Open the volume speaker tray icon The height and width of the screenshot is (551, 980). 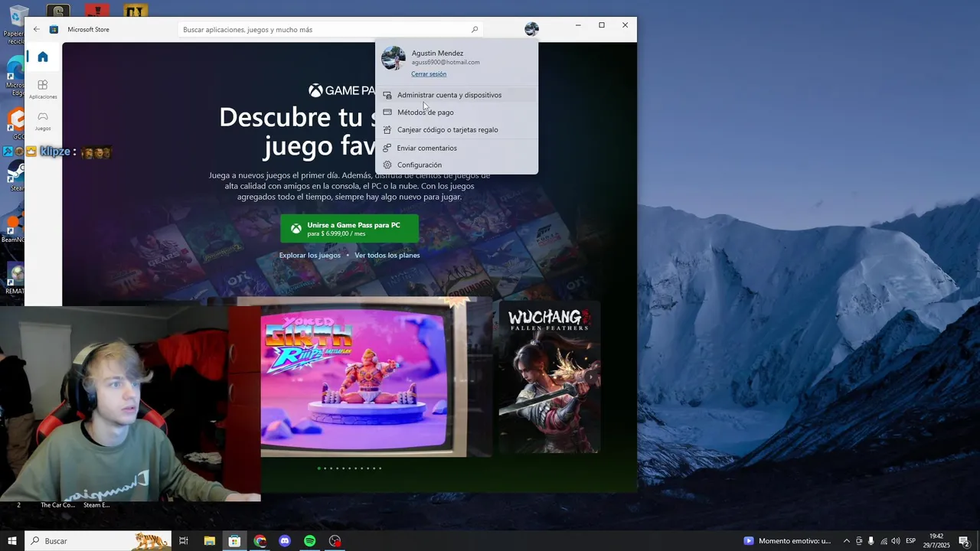tap(896, 541)
